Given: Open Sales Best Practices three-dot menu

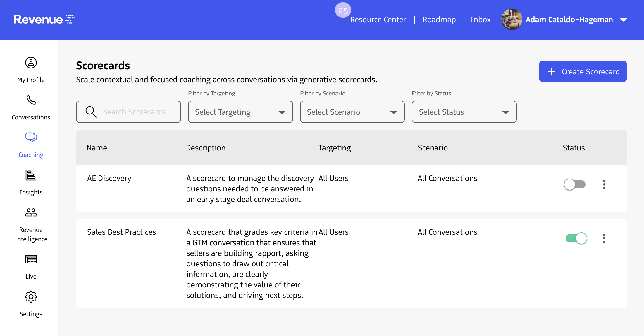Looking at the screenshot, I should pyautogui.click(x=604, y=238).
